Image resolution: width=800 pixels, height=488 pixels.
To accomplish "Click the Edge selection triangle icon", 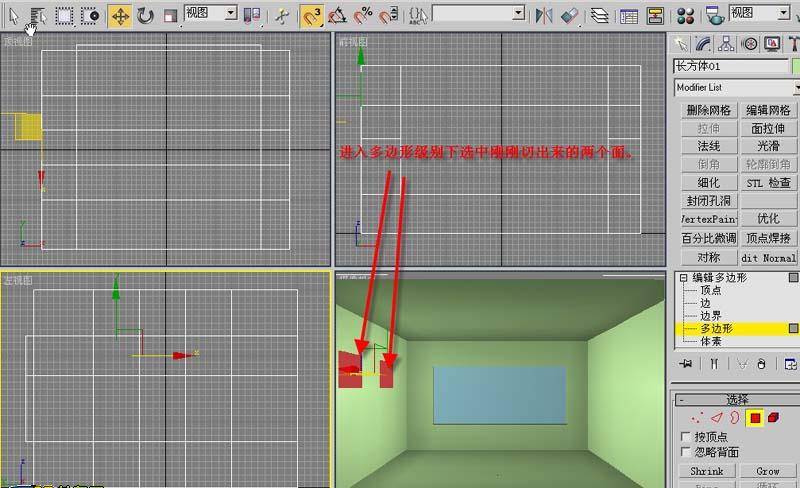I will [716, 418].
